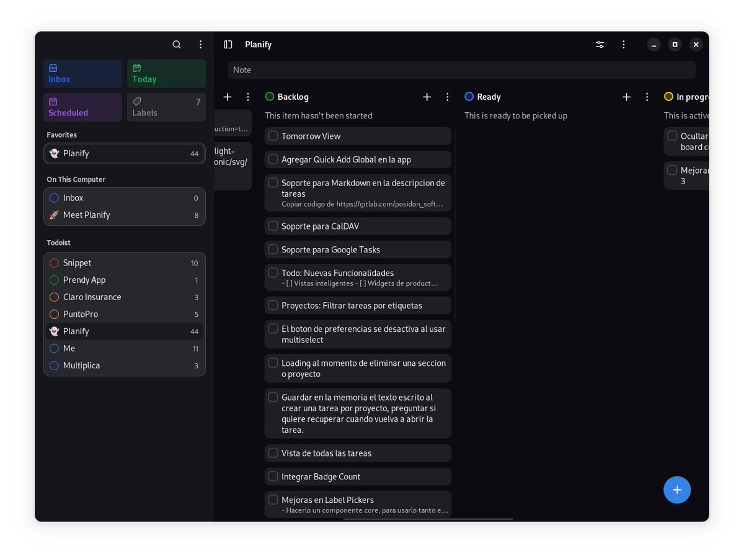Viewport: 744px width, 560px height.
Task: Select Multiplica project
Action: (x=124, y=365)
